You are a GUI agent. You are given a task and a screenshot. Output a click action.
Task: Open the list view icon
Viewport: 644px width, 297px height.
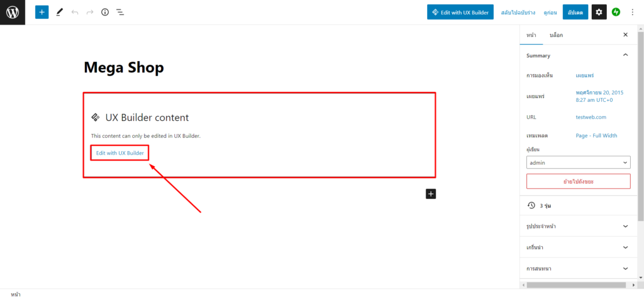(x=120, y=13)
